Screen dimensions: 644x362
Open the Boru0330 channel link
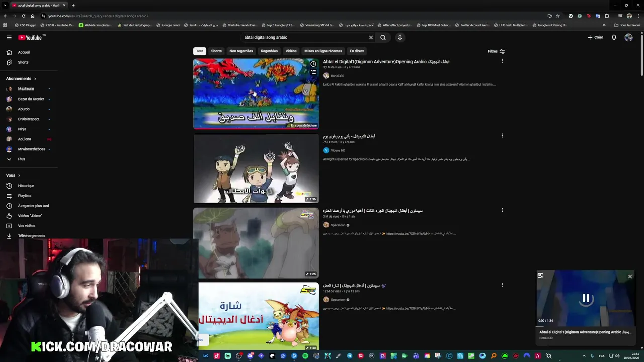click(x=337, y=76)
